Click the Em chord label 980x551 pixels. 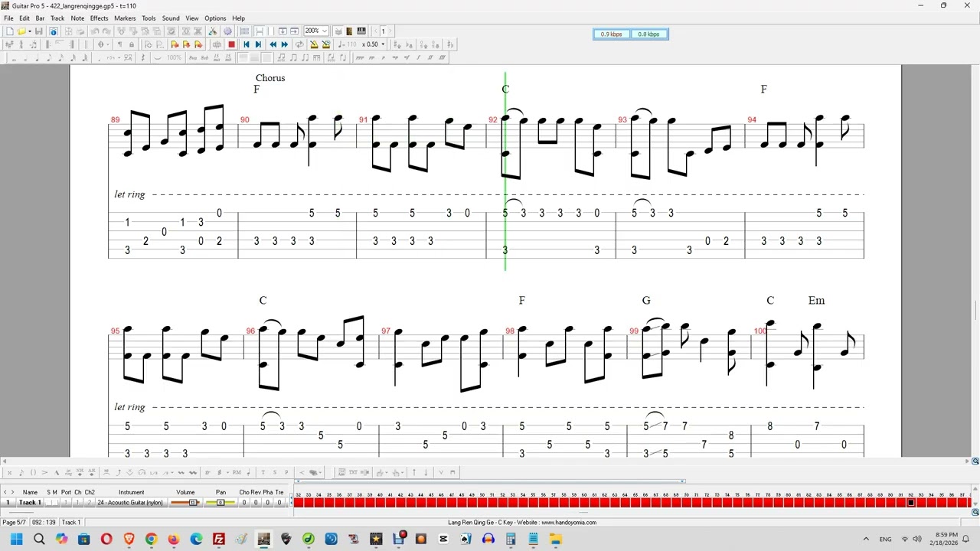point(816,301)
